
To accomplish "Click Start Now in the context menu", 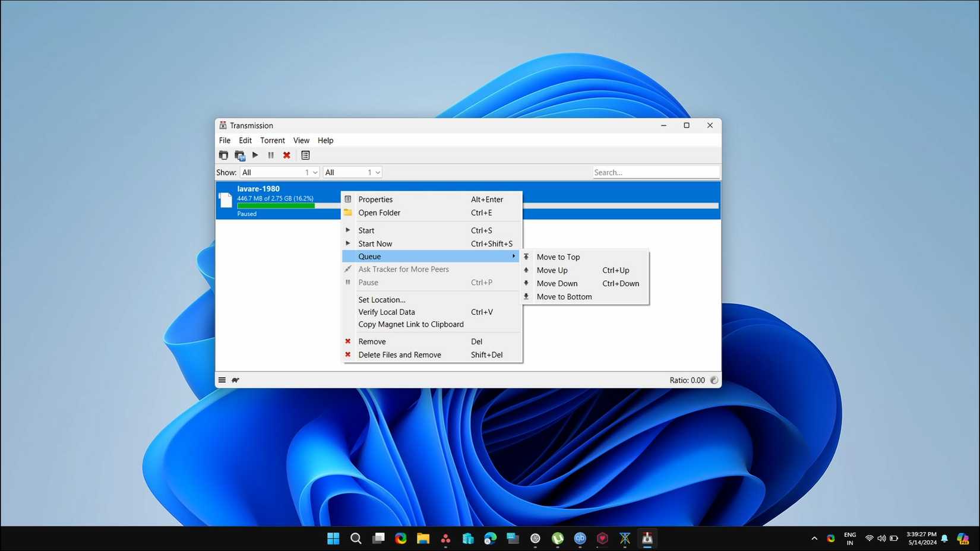I will pos(375,244).
